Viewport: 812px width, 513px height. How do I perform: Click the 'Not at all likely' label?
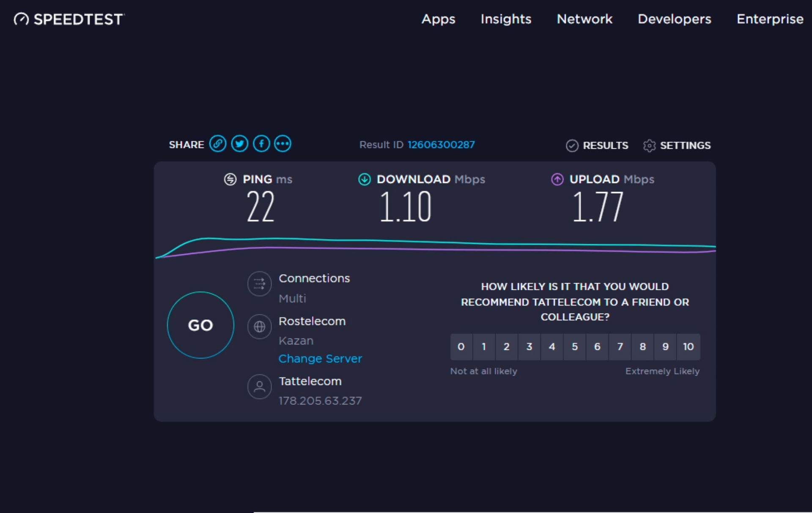pos(484,371)
